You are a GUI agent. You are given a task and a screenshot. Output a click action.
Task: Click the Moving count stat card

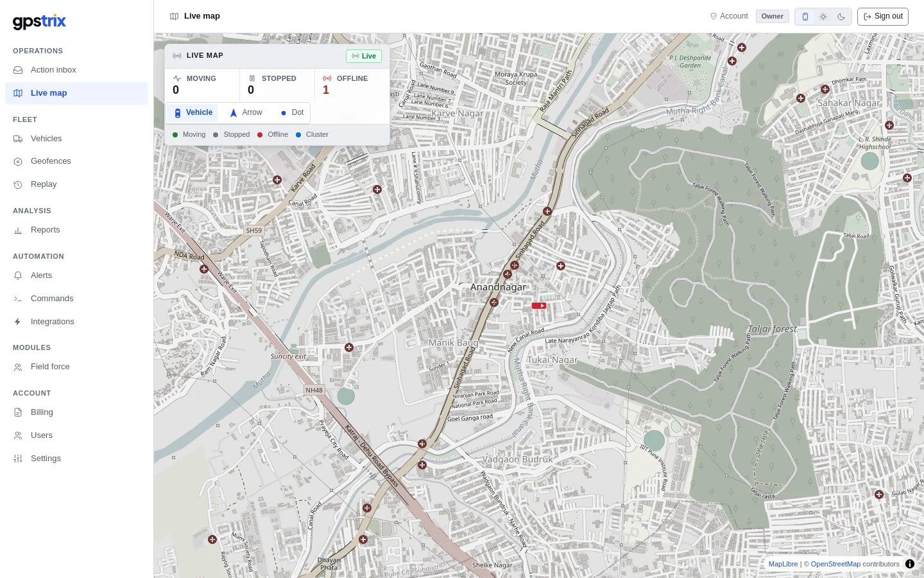(202, 85)
